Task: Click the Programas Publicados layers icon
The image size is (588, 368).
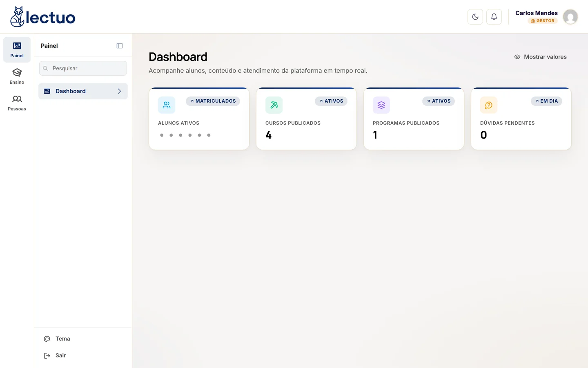Action: coord(381,105)
